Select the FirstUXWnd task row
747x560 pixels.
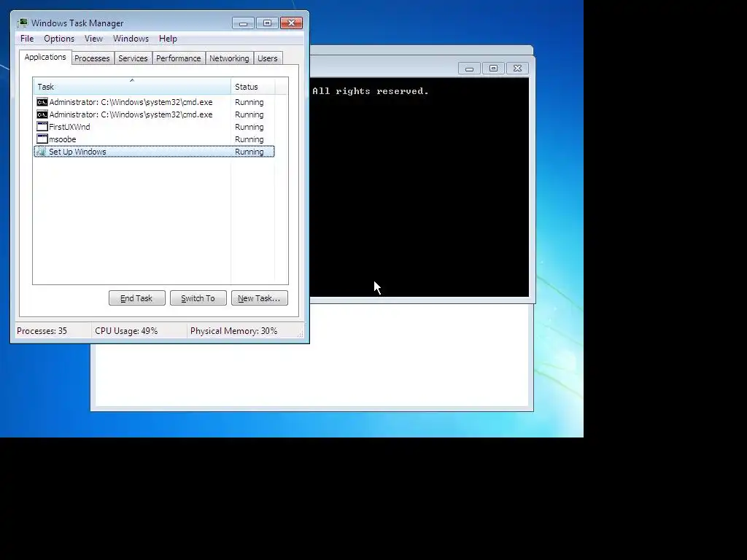[x=154, y=127]
